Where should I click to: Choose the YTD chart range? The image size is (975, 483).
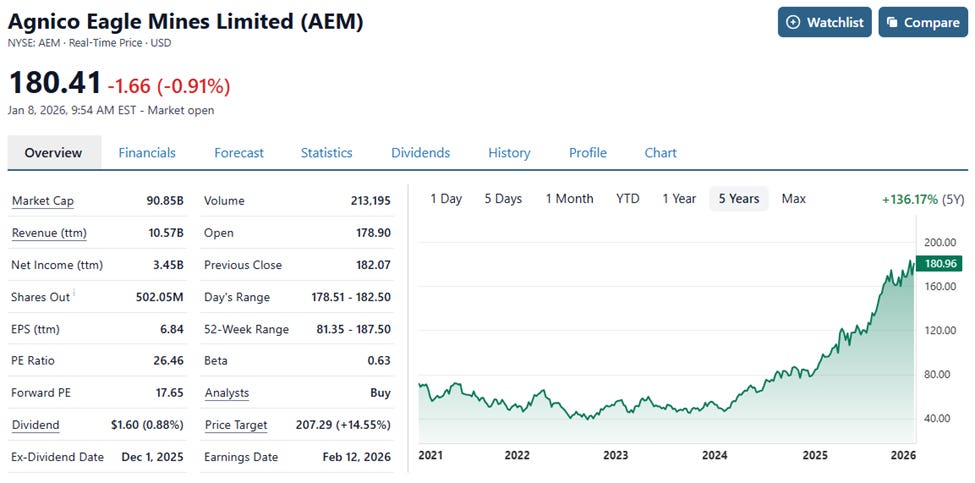tap(627, 199)
